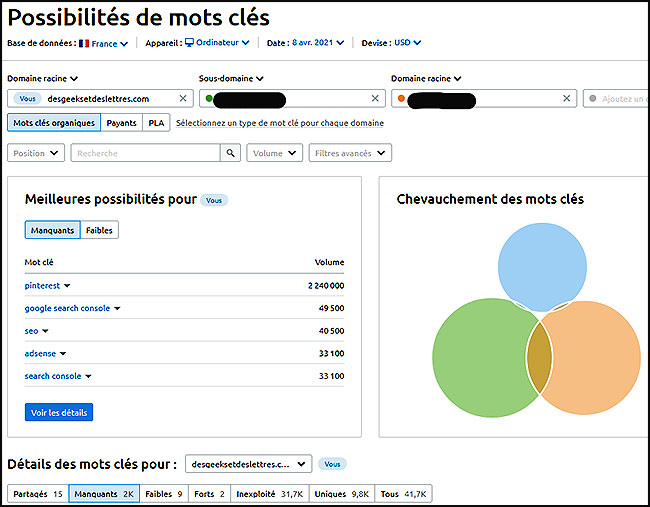The image size is (650, 507).
Task: Switch to Faibles in best opportunities
Action: [x=99, y=230]
